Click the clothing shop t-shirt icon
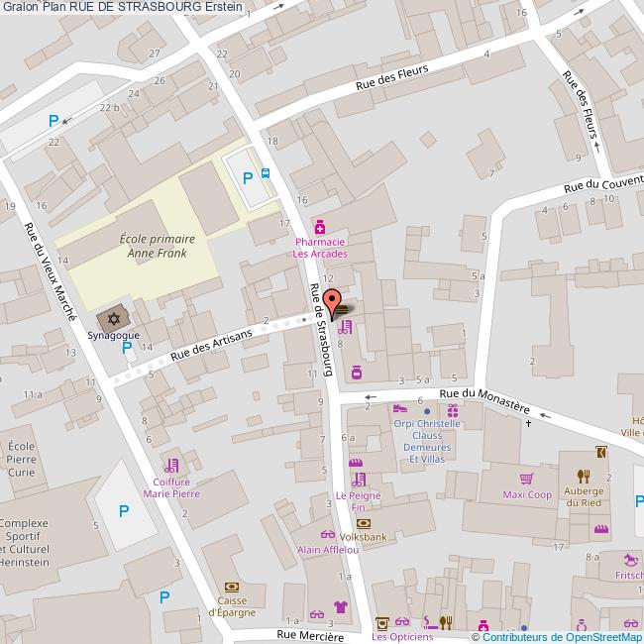 click(x=340, y=607)
